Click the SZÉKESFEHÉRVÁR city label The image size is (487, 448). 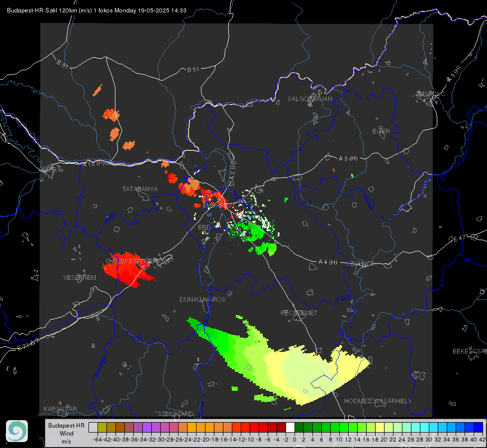point(142,261)
